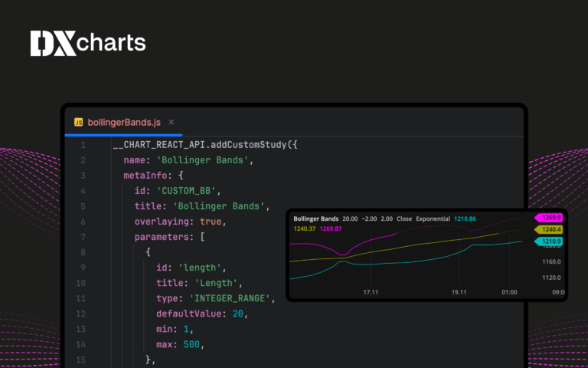Click the 19.11 date on time axis
The image size is (588, 368).
[459, 292]
